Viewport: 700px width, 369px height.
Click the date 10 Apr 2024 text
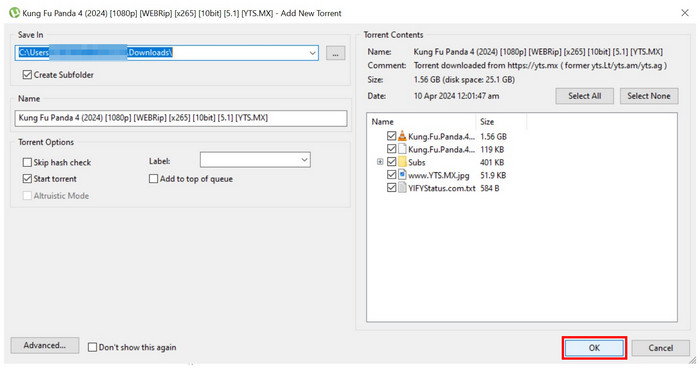(456, 96)
